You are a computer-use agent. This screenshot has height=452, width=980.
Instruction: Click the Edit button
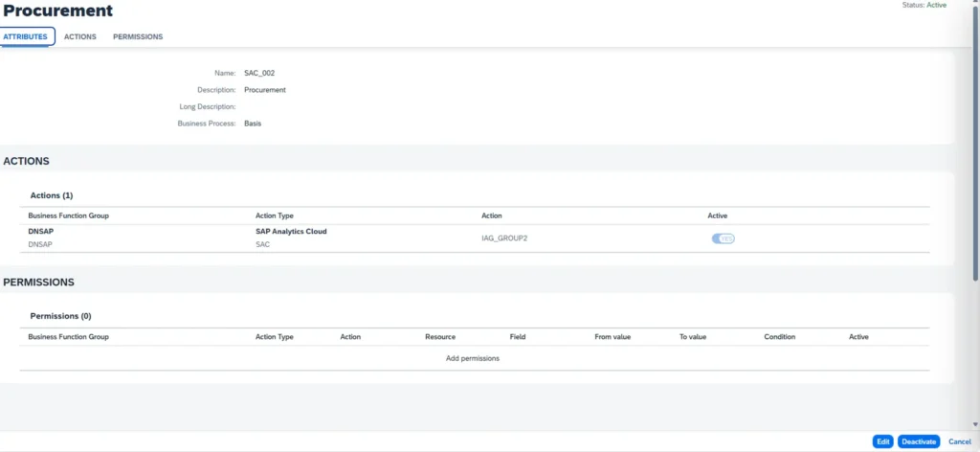pyautogui.click(x=882, y=441)
